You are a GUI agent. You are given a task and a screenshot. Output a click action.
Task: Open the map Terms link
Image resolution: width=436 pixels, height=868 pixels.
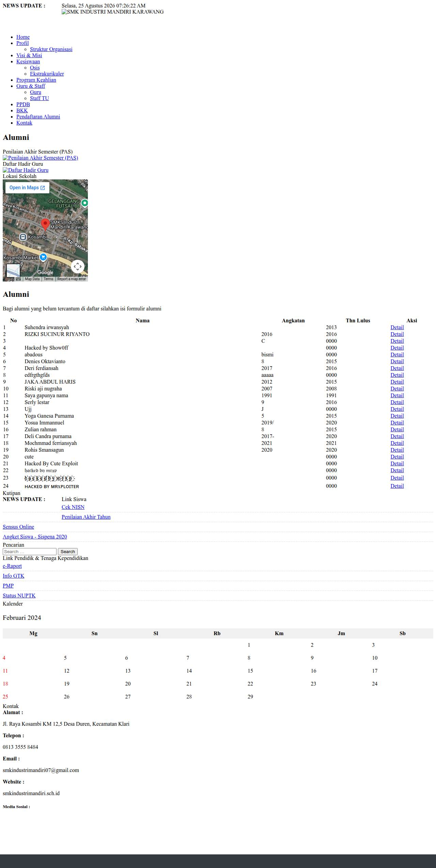tap(48, 279)
